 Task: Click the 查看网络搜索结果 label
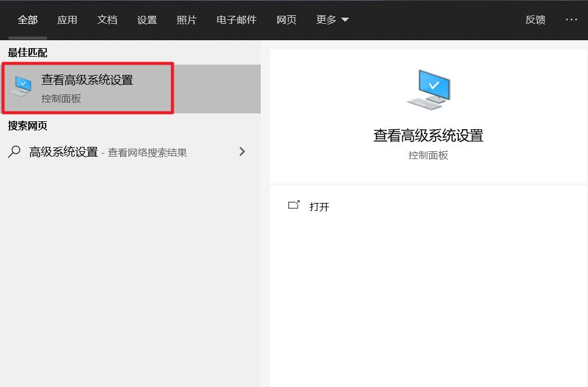point(147,152)
